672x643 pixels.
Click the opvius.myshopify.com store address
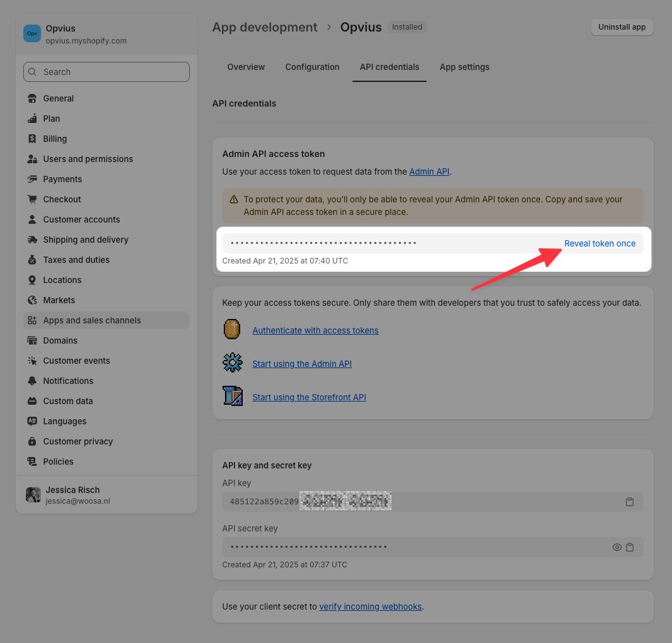click(x=86, y=41)
